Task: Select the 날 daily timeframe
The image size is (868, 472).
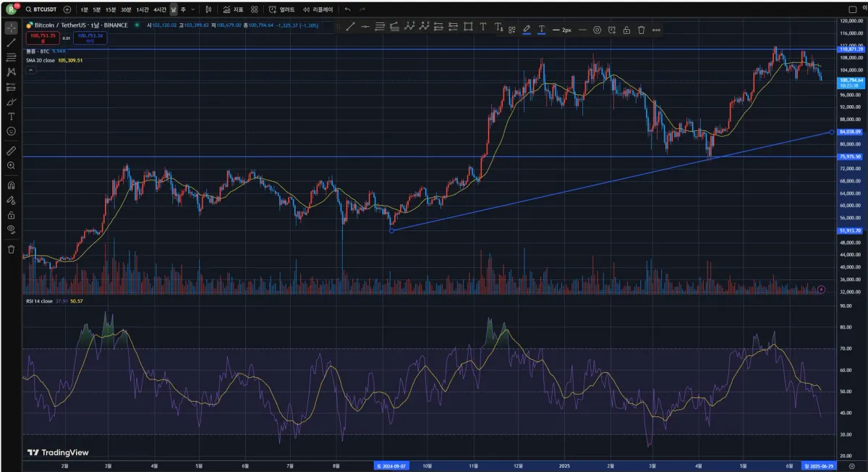Action: 174,9
